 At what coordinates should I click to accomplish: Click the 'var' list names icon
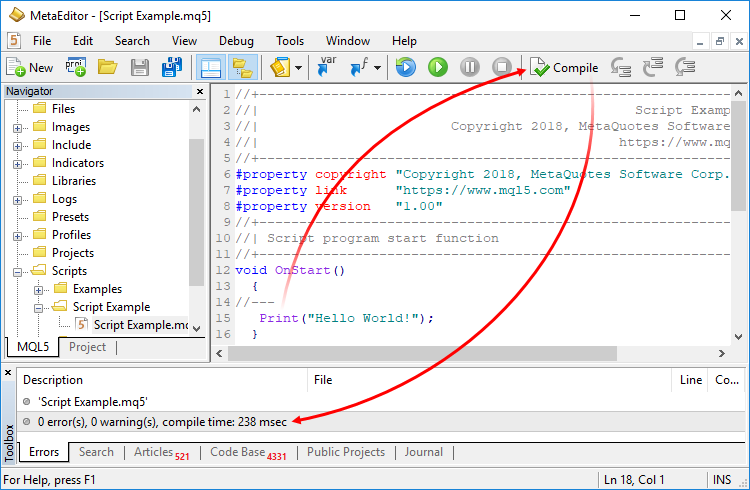click(x=327, y=67)
